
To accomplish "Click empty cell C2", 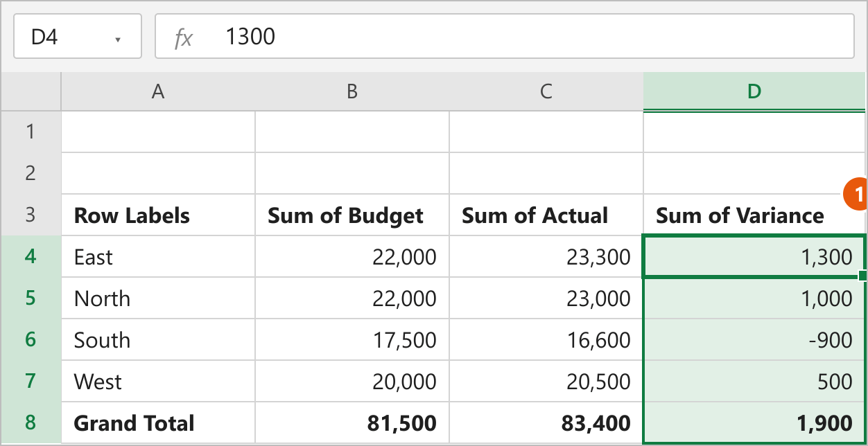I will (x=546, y=173).
